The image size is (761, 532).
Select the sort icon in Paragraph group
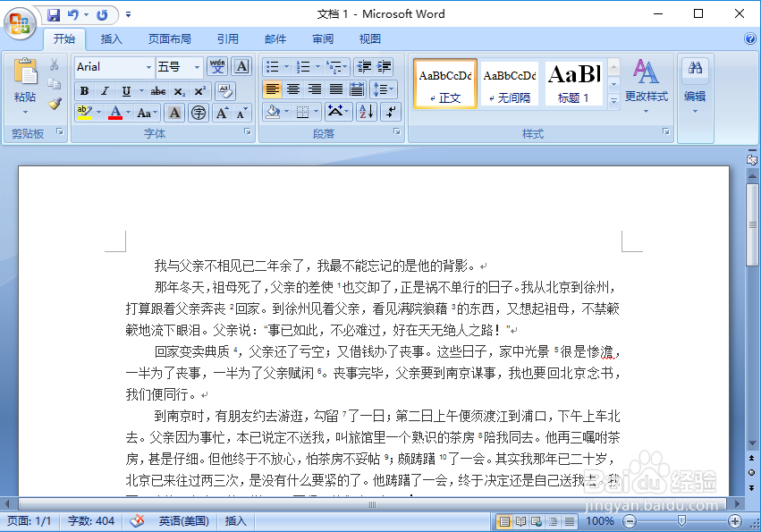365,112
